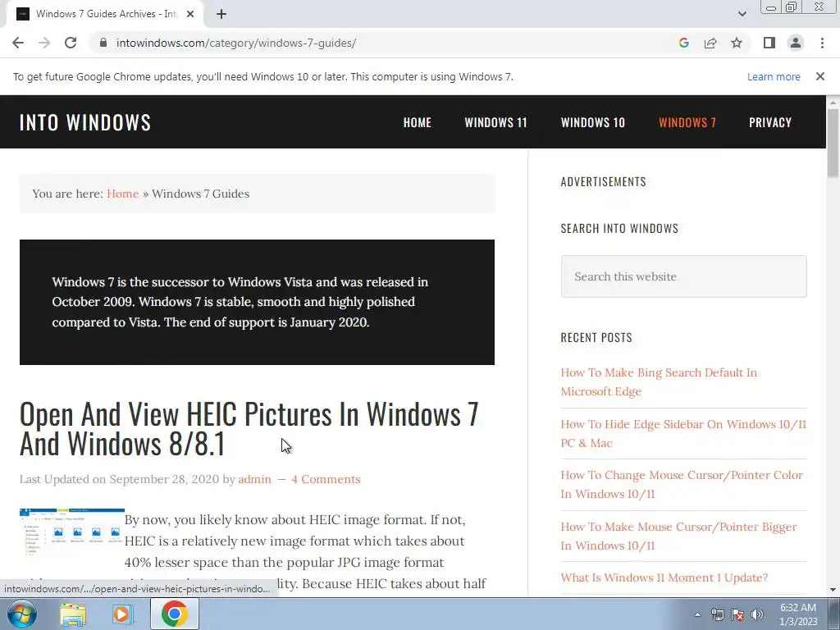Go back using the browser back arrow
840x630 pixels.
tap(18, 43)
